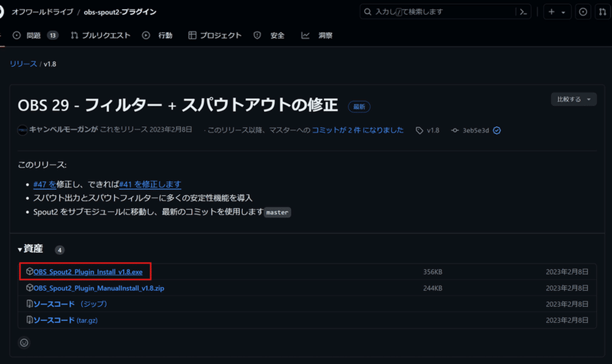Click the file icon beside ソースコード (tar.gz)
This screenshot has width=612, height=364.
[30, 320]
